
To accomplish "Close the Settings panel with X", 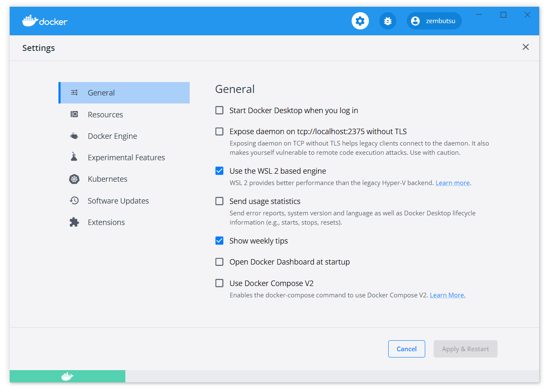I will (526, 47).
